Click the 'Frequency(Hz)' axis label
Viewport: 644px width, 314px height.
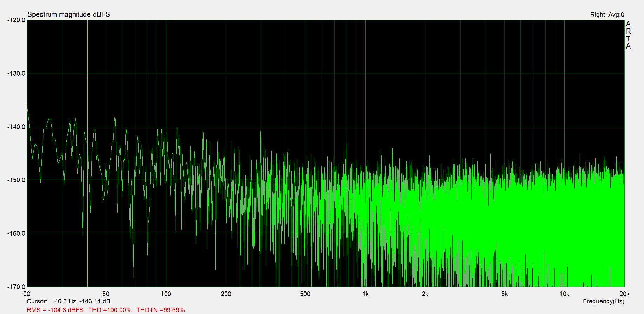[603, 301]
